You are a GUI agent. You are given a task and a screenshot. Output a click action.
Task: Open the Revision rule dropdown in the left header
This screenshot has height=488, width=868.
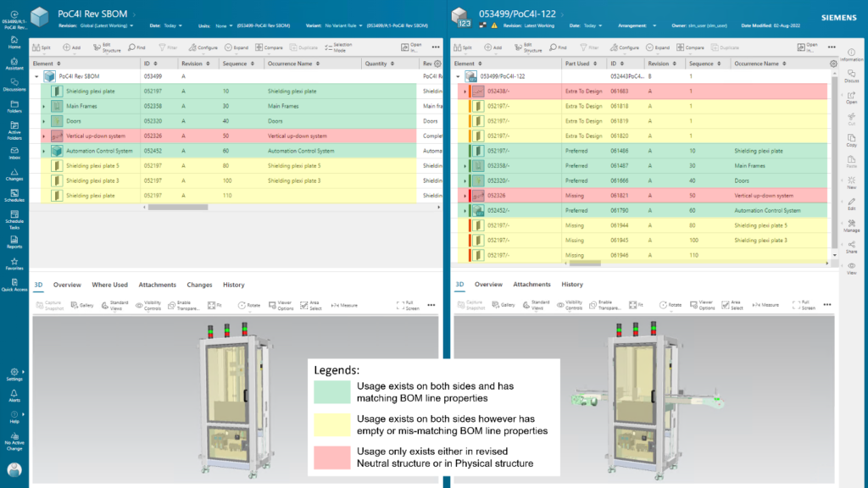tap(106, 25)
